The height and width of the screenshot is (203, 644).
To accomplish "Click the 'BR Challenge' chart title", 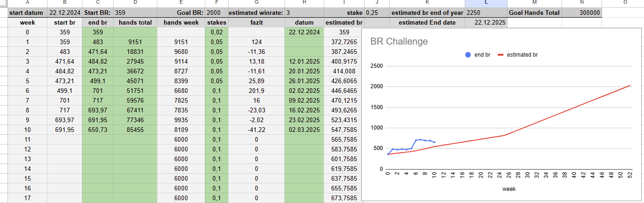I will [399, 41].
